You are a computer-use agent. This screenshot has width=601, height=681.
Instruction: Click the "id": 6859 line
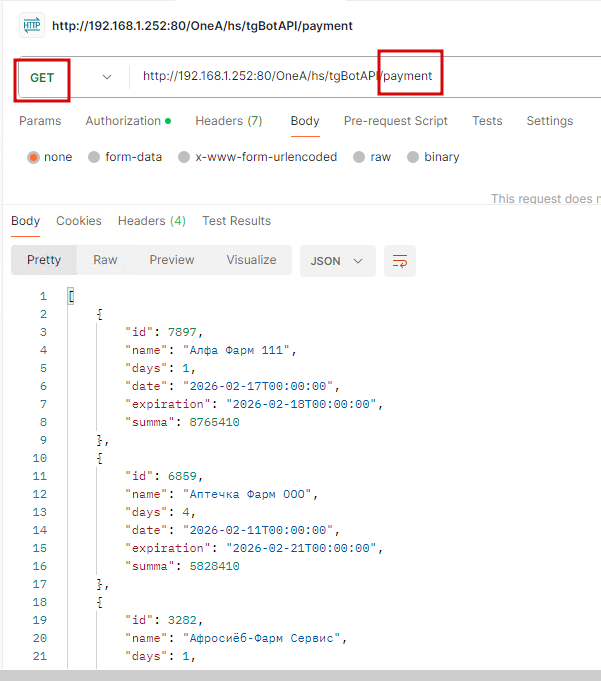click(164, 476)
